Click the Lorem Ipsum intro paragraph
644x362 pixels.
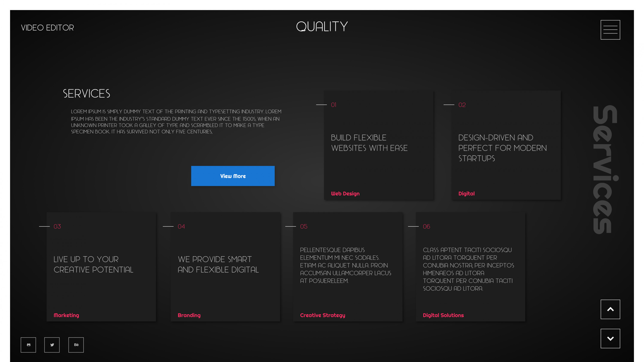176,122
